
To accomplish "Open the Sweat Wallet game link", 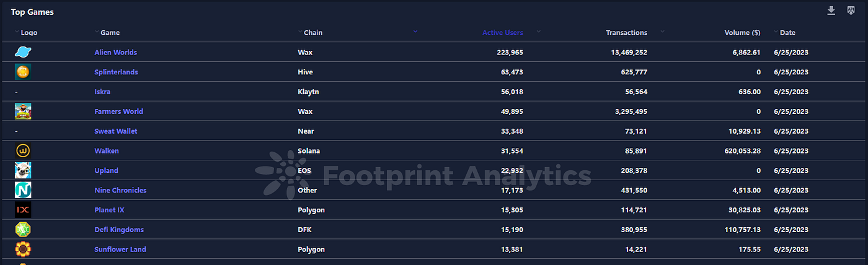I will (x=116, y=131).
